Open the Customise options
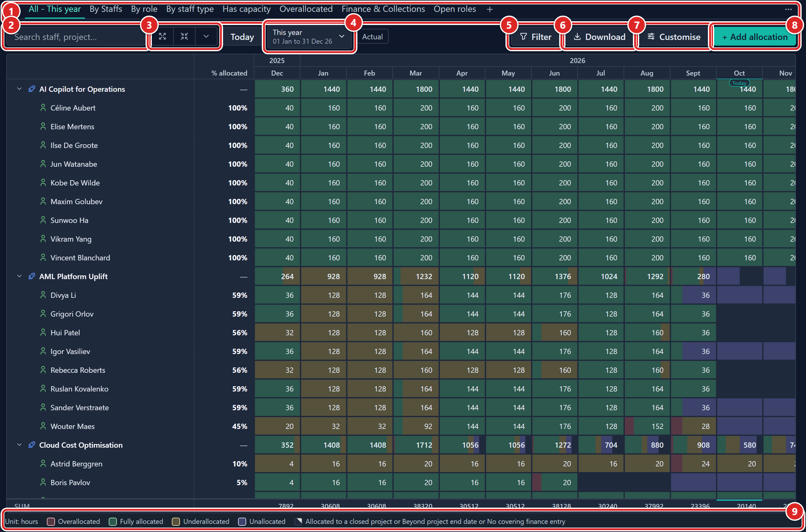The height and width of the screenshot is (532, 806). click(674, 37)
